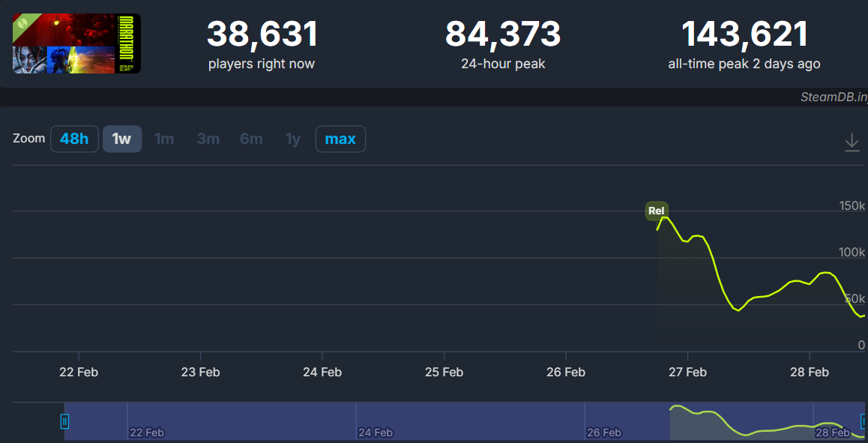This screenshot has height=443, width=868.
Task: Choose the 6m zoom option
Action: pos(251,139)
